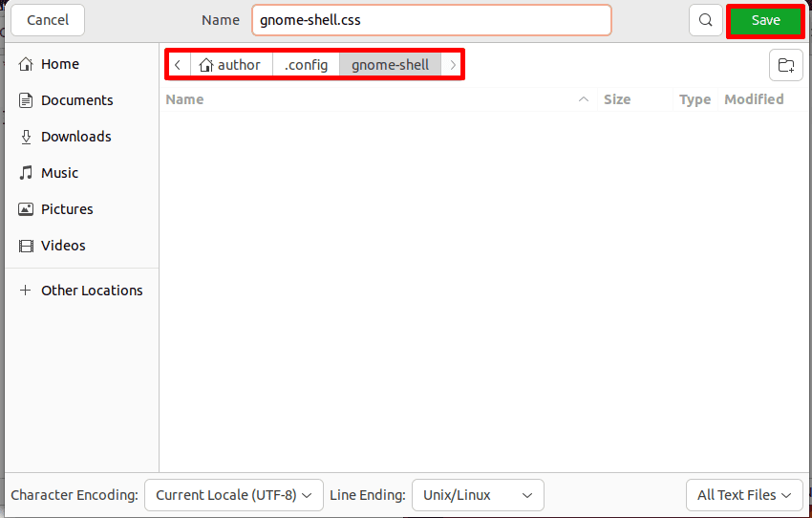Open Videos in the sidebar
This screenshot has width=812, height=518.
82,246
